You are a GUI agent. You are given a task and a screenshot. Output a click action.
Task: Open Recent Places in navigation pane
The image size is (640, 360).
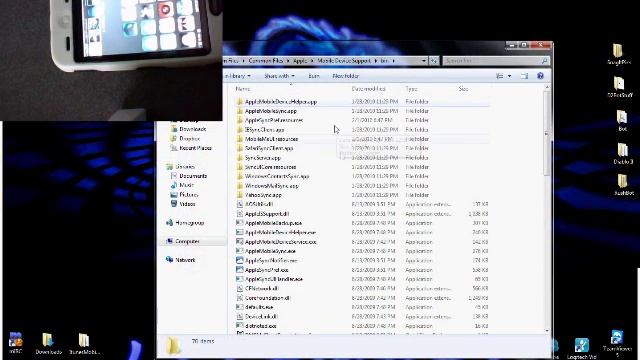click(196, 148)
